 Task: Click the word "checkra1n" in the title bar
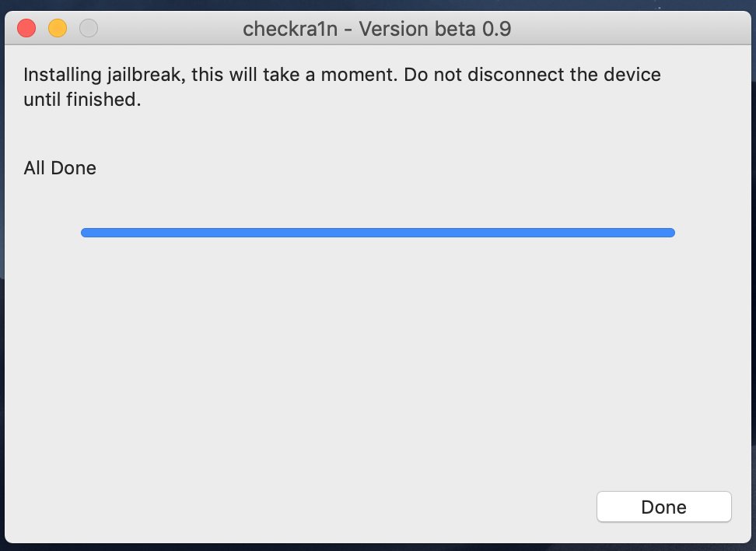coord(289,30)
